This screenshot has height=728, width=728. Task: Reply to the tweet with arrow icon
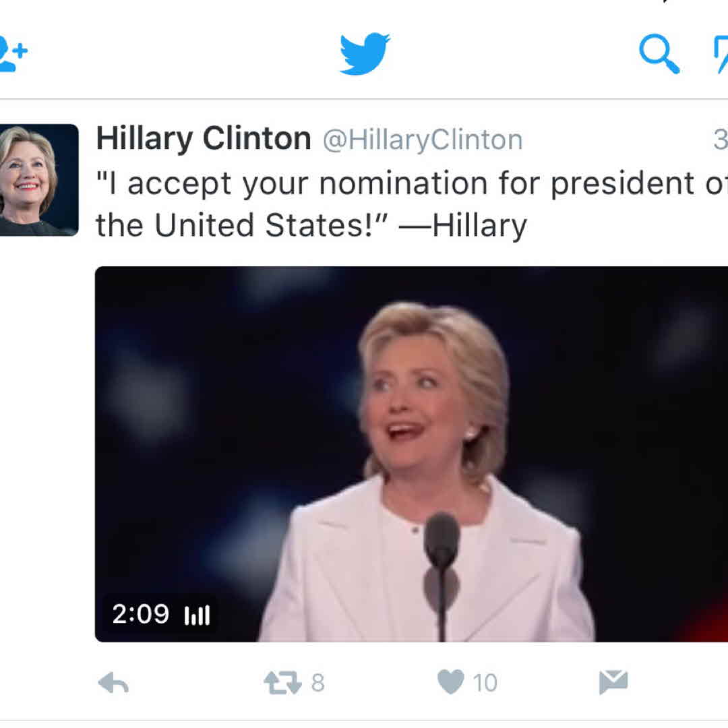[113, 683]
